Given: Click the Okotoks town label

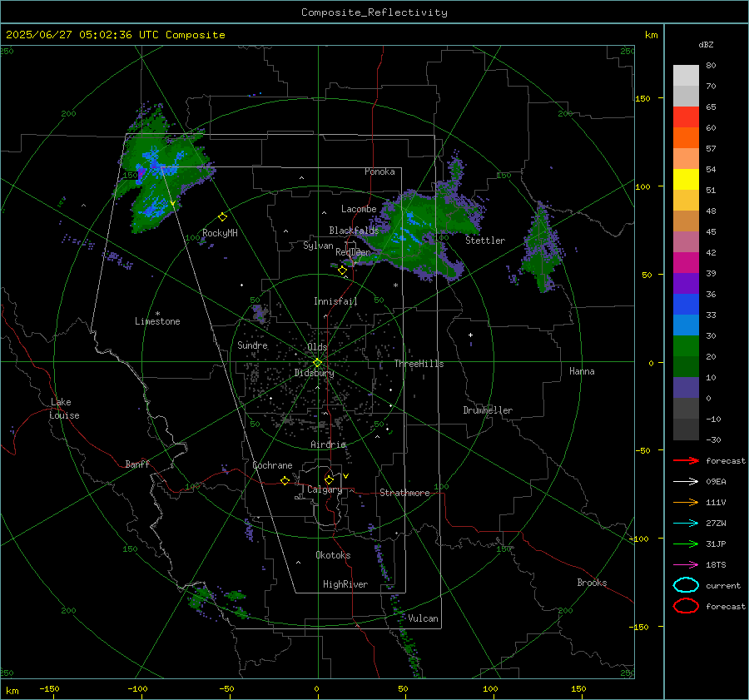Looking at the screenshot, I should (x=333, y=555).
